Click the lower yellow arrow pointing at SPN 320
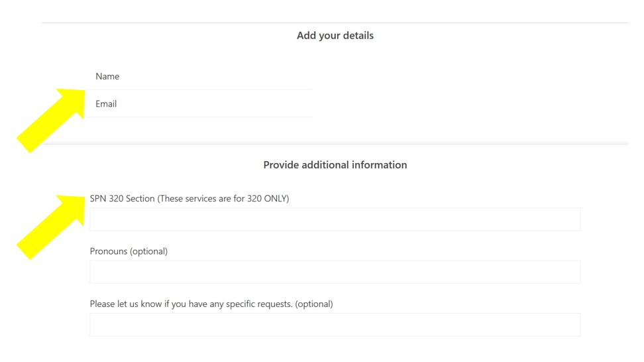644x362 pixels. (51, 227)
